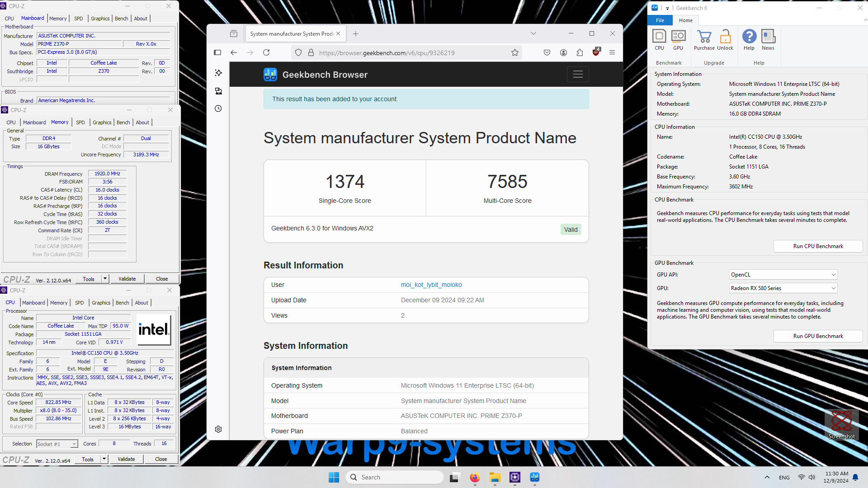
Task: Click the Geekbench Browser logo
Action: coord(270,75)
